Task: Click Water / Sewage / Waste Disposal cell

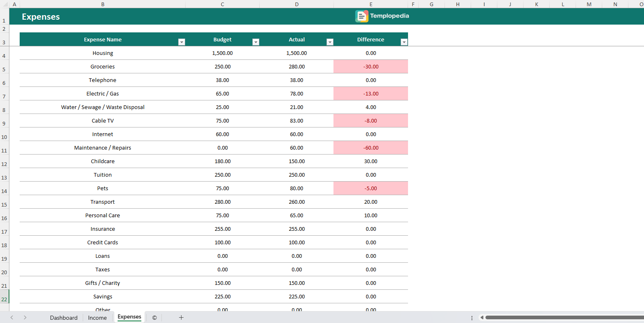Action: tap(102, 107)
